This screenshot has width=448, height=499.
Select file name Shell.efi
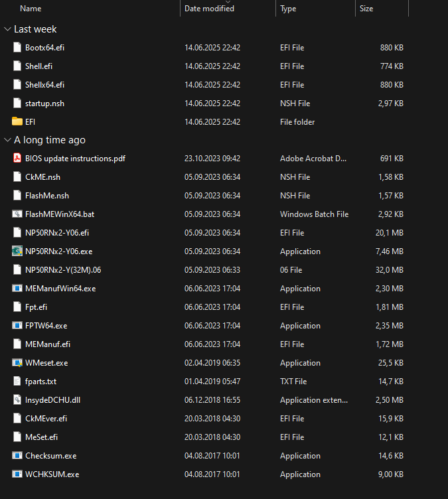39,66
